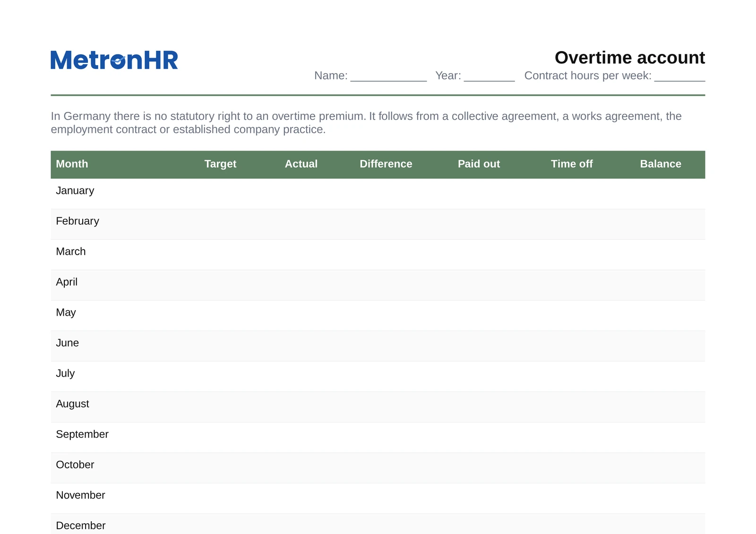
Task: Click the Difference column header
Action: pos(386,164)
